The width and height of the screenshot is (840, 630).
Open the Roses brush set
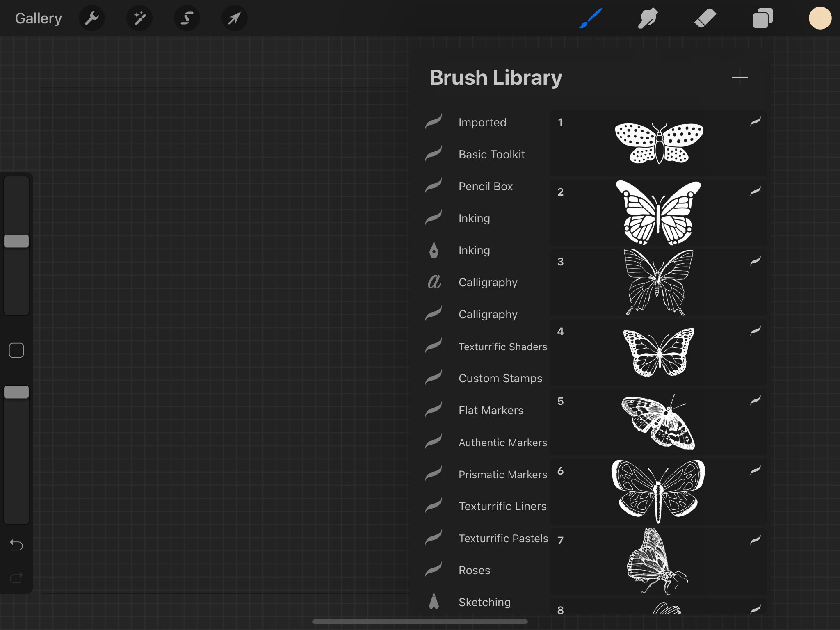[x=474, y=570]
